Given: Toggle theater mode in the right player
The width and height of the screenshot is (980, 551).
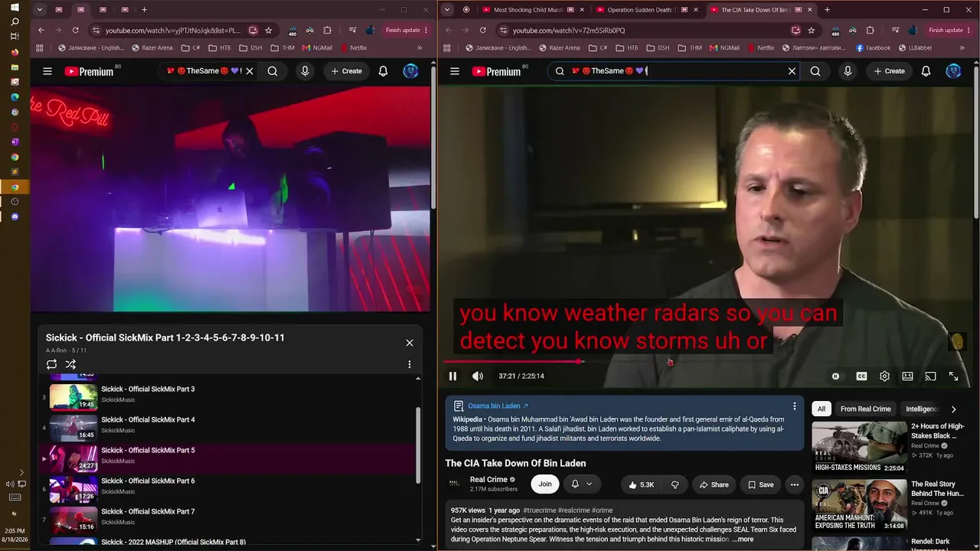Looking at the screenshot, I should click(x=907, y=377).
